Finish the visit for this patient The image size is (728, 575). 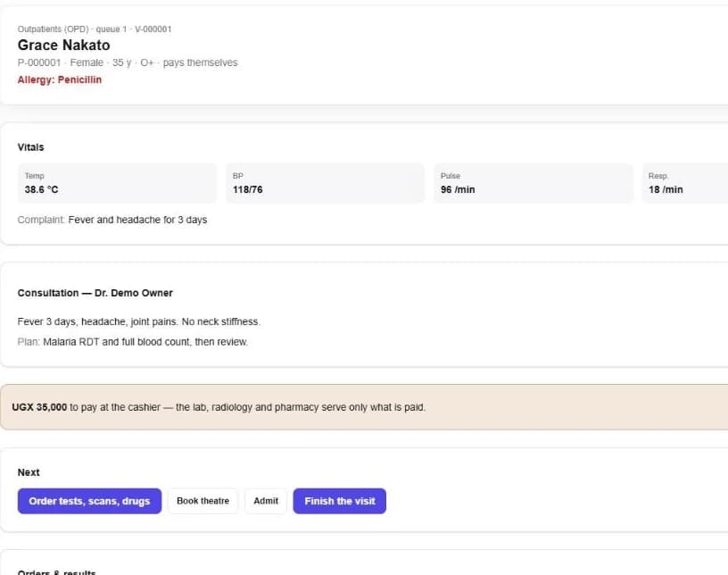coord(340,501)
